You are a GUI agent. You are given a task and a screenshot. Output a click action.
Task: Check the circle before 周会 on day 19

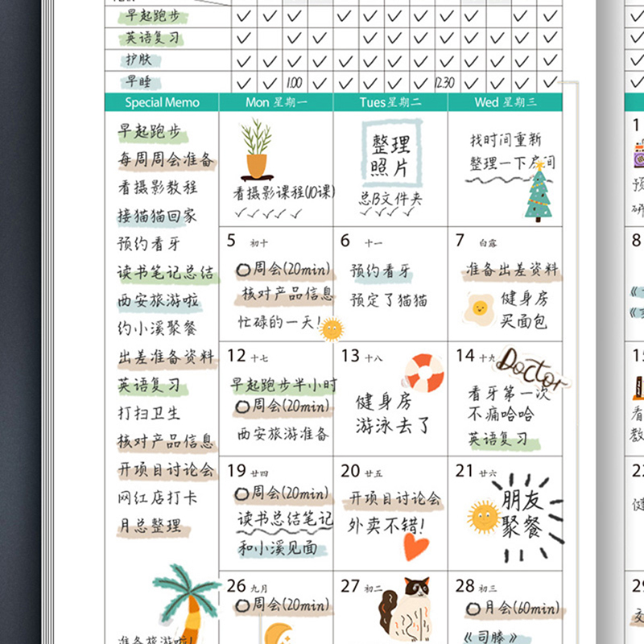[241, 493]
